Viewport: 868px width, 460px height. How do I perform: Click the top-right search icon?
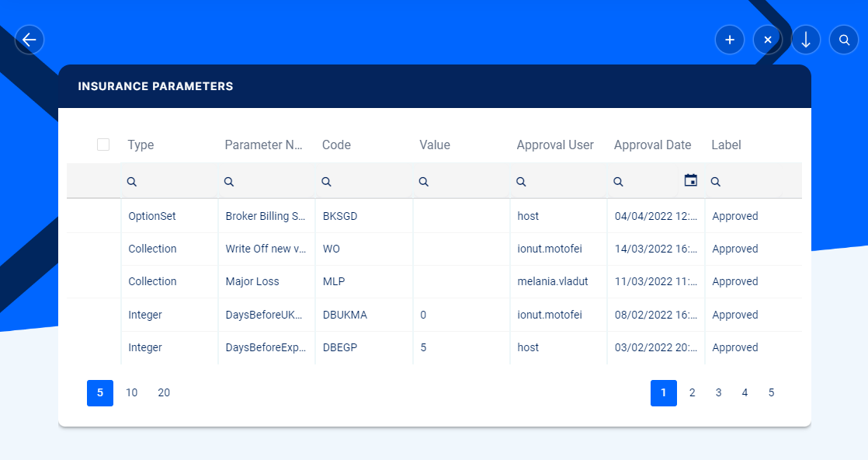pos(844,40)
